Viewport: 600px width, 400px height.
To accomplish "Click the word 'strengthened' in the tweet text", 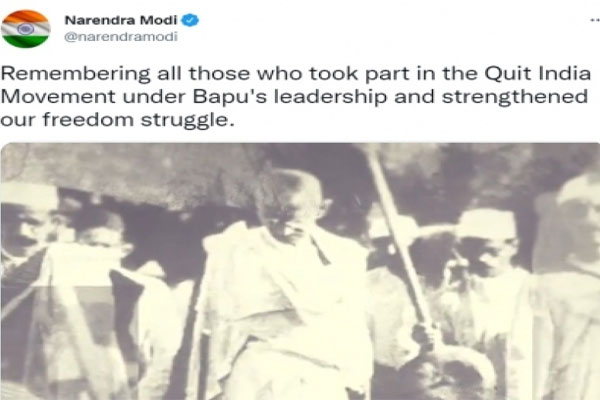I will tap(515, 97).
